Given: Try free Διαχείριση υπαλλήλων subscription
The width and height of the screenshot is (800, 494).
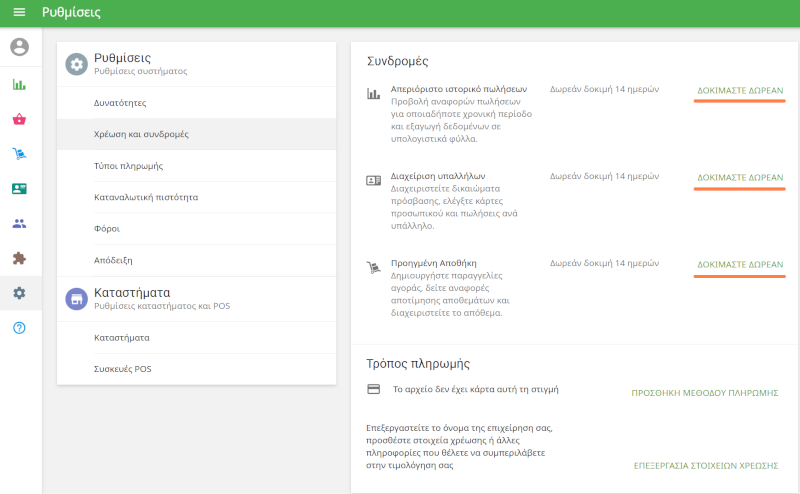Looking at the screenshot, I should tap(739, 178).
